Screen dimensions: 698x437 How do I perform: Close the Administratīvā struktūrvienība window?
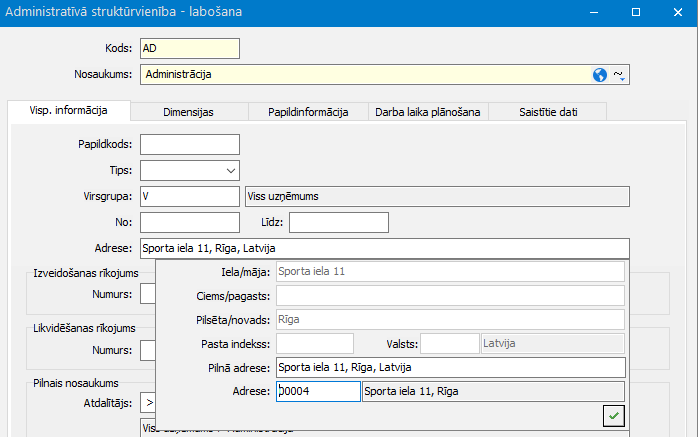pos(674,14)
